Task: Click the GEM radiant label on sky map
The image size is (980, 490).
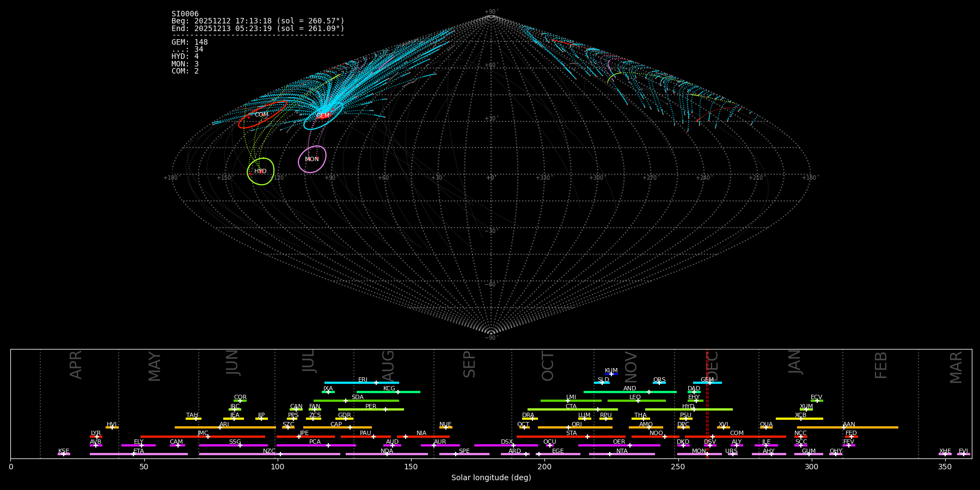Action: (x=323, y=116)
